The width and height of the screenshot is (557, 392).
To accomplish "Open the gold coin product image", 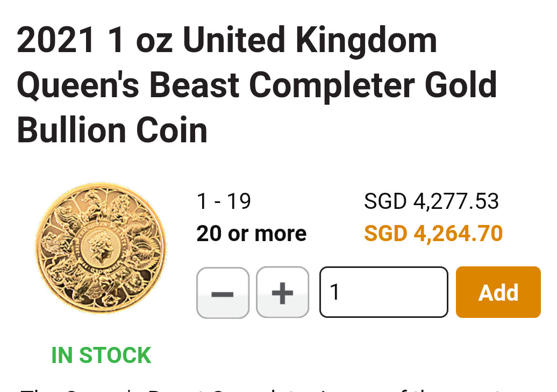I will click(x=101, y=247).
